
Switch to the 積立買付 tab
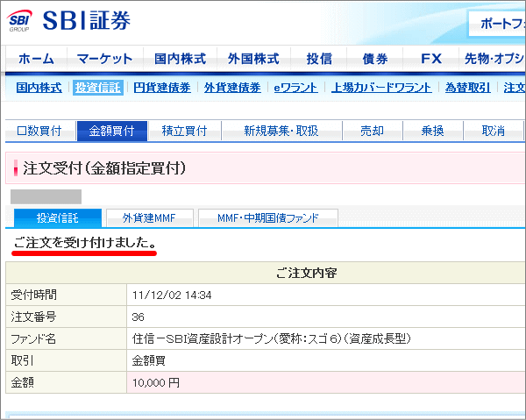[184, 131]
